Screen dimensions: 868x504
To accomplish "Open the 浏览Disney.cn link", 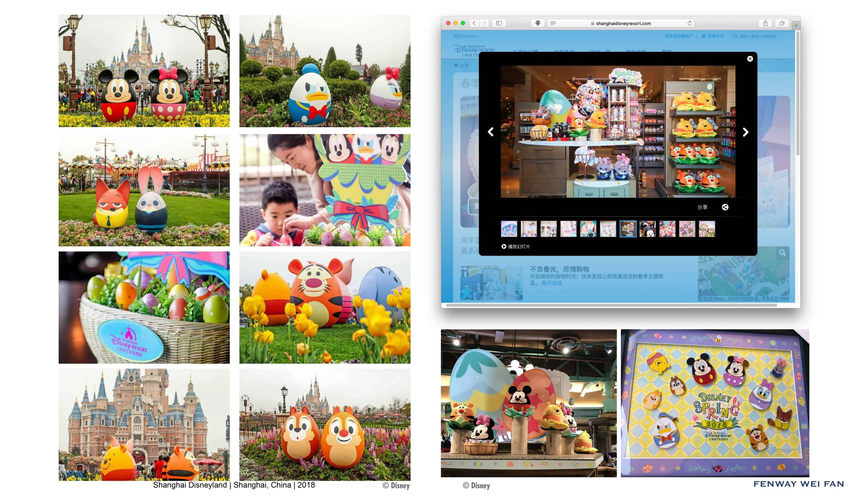I will [465, 36].
